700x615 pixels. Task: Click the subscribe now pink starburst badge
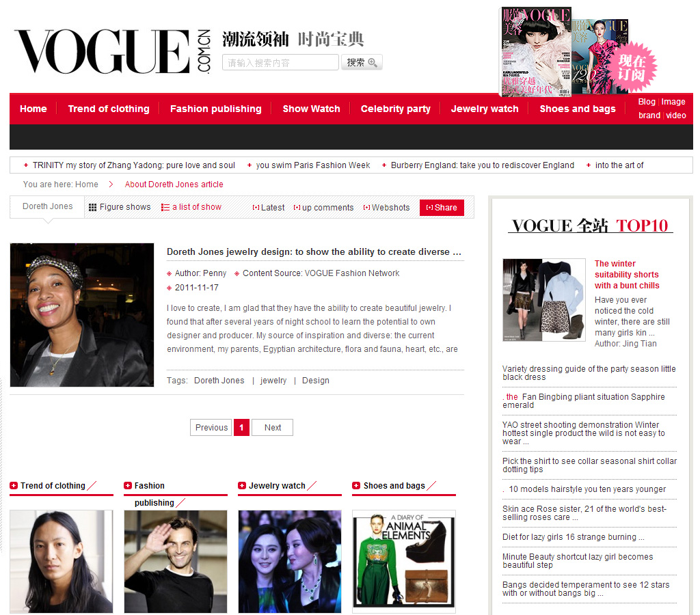(x=632, y=67)
